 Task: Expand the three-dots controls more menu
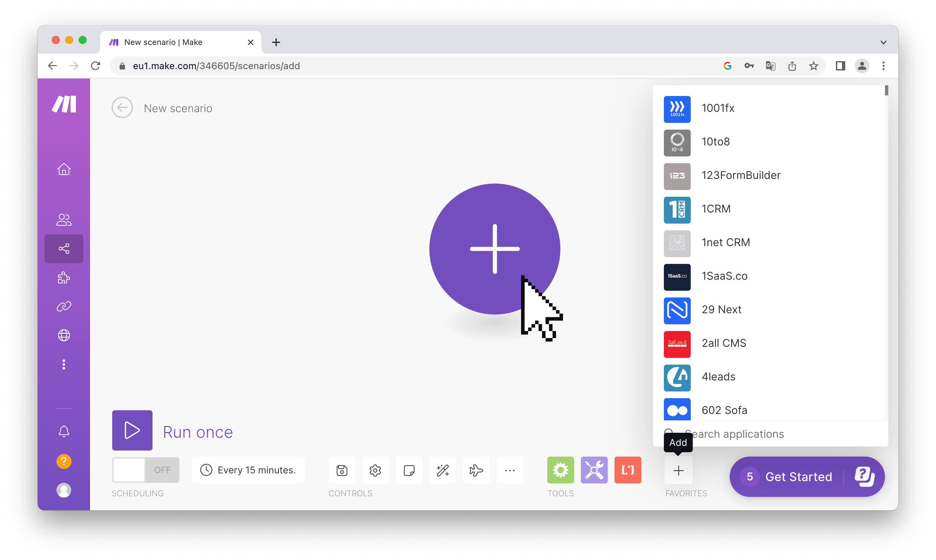[x=510, y=470]
